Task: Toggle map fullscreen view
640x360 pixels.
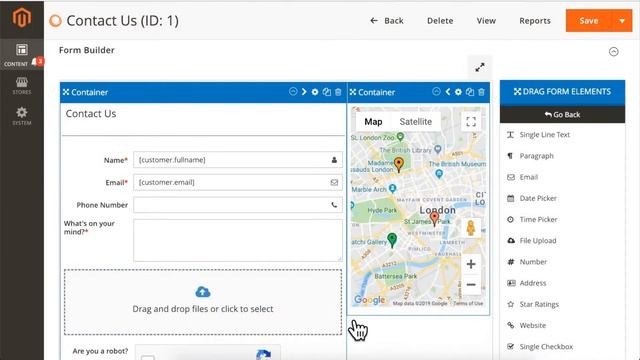Action: click(471, 122)
